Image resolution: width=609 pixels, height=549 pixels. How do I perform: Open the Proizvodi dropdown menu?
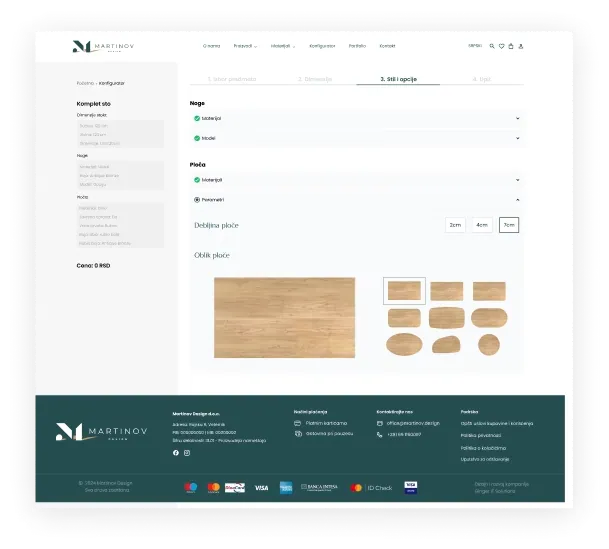pyautogui.click(x=245, y=46)
